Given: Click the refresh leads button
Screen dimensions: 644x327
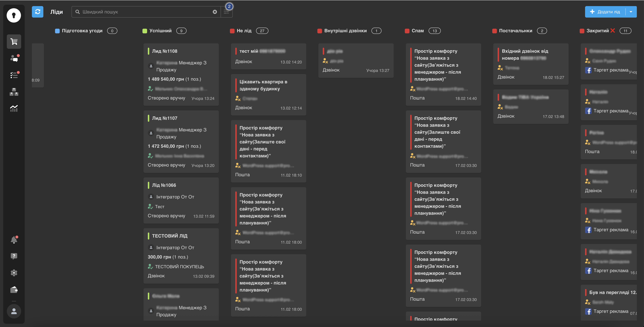Looking at the screenshot, I should click(x=37, y=12).
